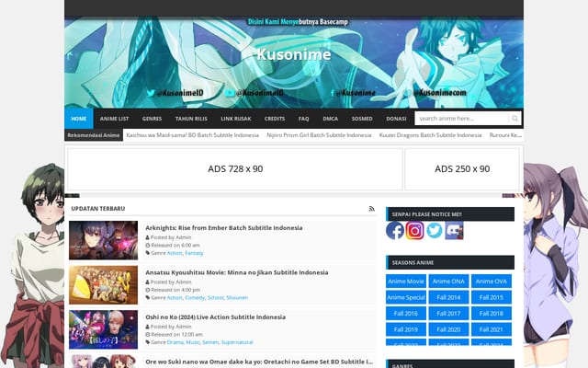The height and width of the screenshot is (368, 588).
Task: Open the Twitter bird social icon
Action: click(x=435, y=230)
